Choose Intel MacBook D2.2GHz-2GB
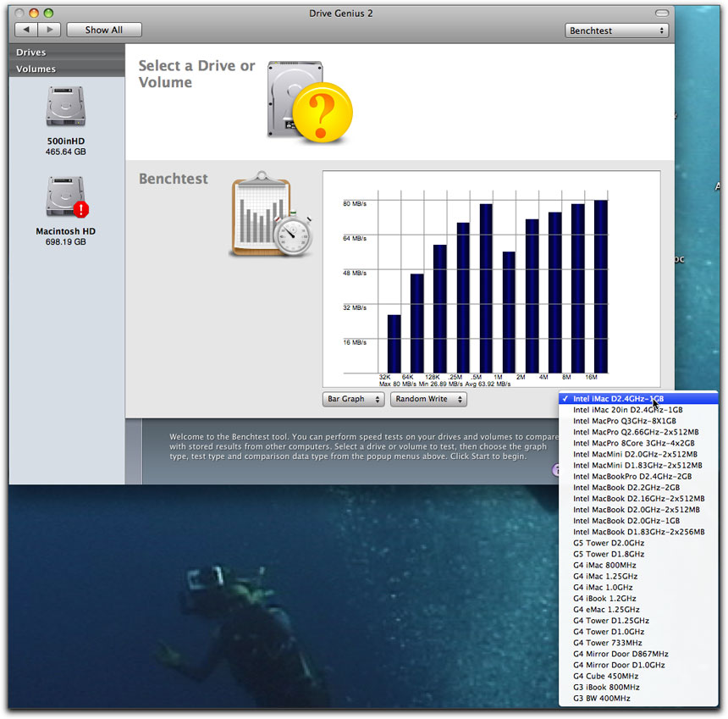 (x=638, y=488)
